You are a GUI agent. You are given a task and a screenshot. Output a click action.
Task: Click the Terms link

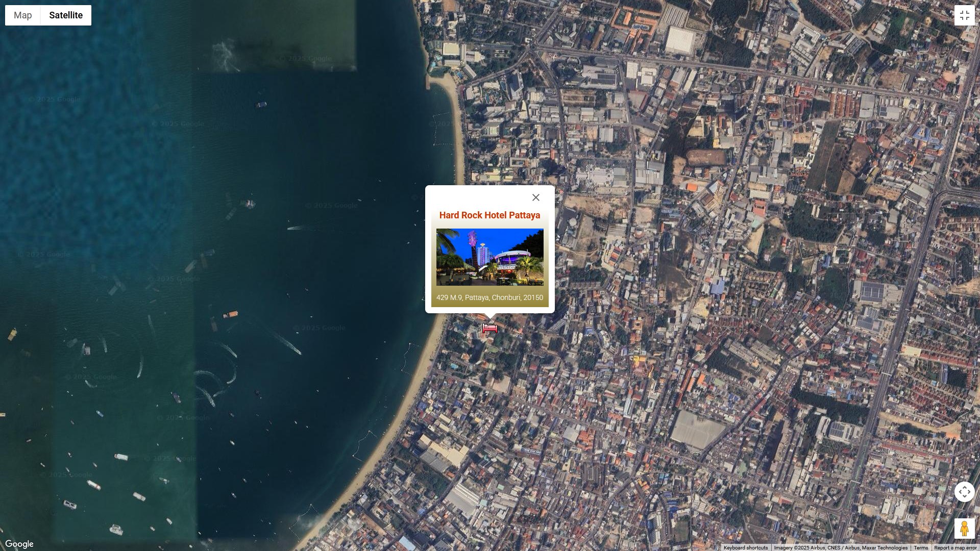pyautogui.click(x=921, y=547)
